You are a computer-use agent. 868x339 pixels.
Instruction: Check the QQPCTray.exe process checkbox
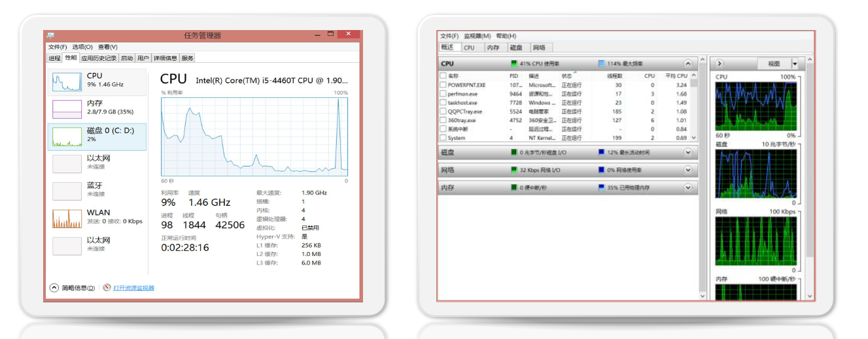443,111
